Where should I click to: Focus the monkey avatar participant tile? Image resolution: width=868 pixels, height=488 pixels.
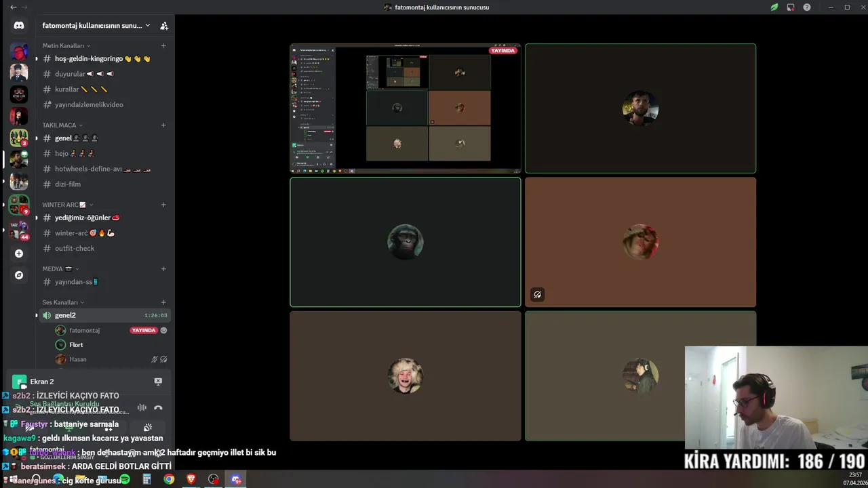406,242
